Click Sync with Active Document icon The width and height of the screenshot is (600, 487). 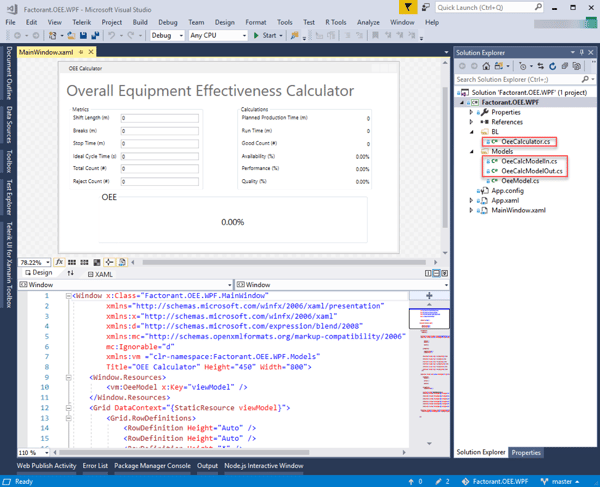540,66
